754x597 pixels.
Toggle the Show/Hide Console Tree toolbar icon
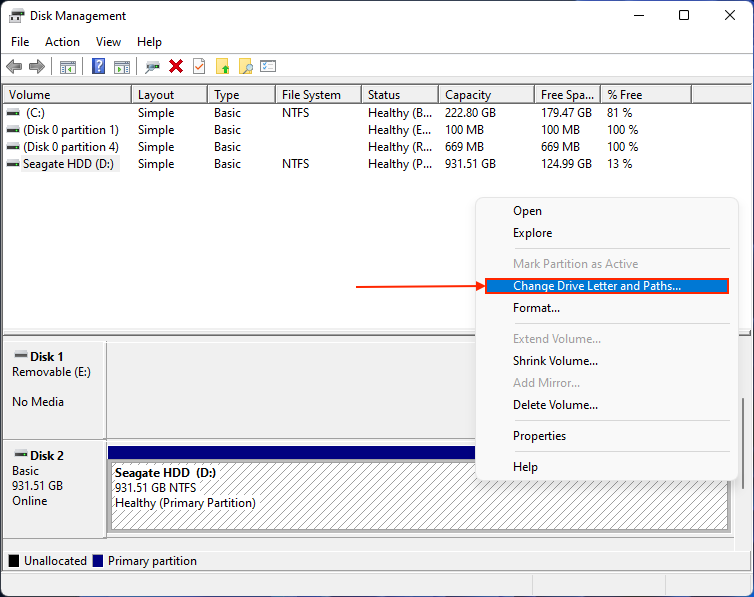tap(68, 67)
